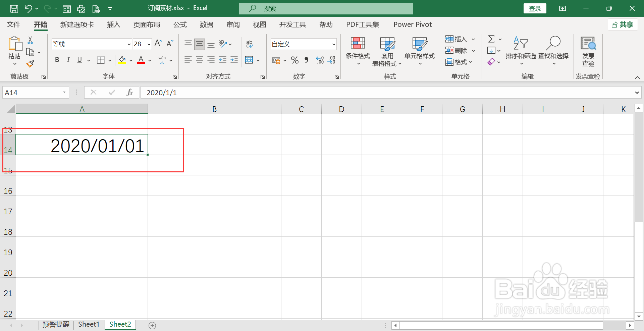Click the search box (搜索)

[326, 9]
